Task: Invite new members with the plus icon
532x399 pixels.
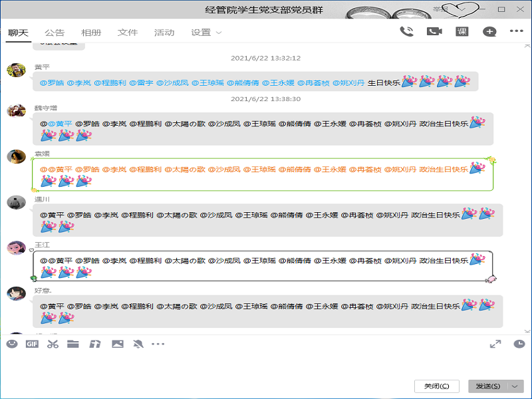Action: tap(489, 31)
